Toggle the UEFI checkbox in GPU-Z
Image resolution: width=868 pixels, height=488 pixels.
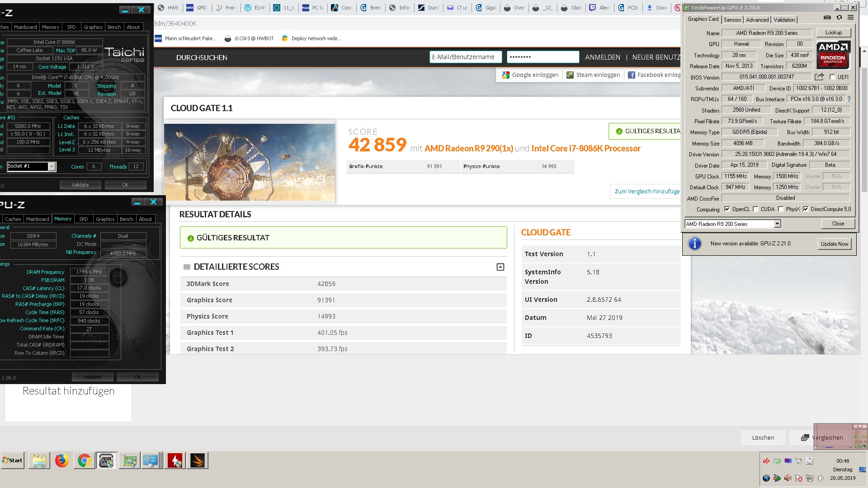point(832,77)
